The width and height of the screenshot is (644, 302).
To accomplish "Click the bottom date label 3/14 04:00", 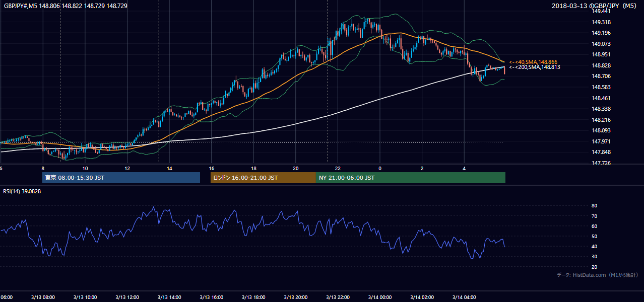I will [x=464, y=297].
